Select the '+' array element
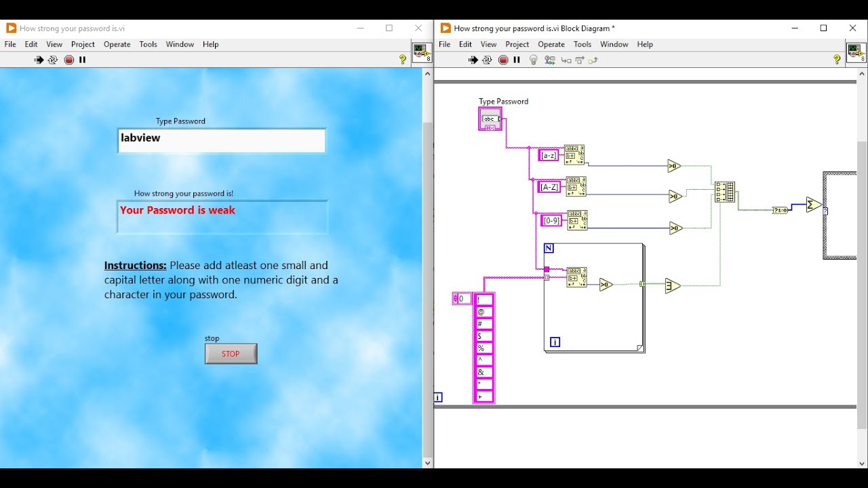This screenshot has height=488, width=868. 484,397
